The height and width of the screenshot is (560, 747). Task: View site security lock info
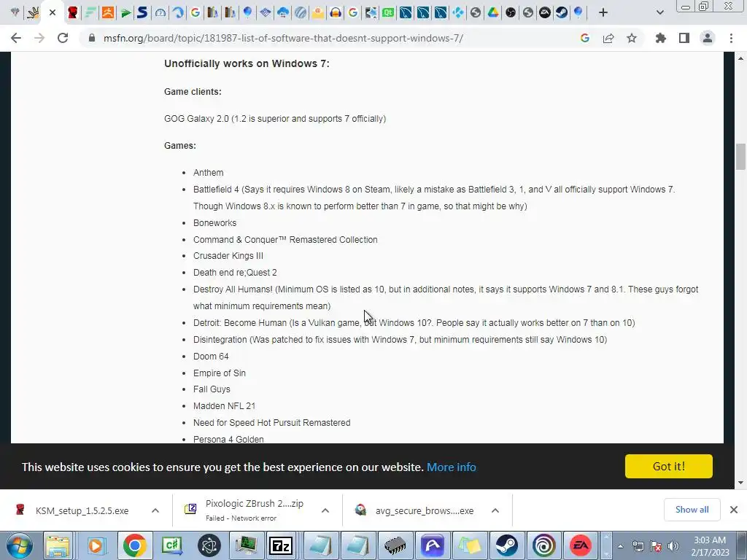[x=92, y=38]
